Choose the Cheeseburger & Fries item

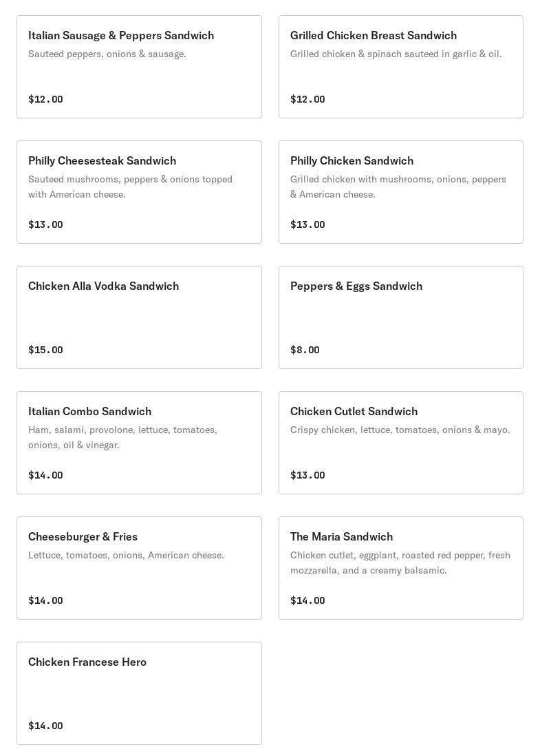83,537
